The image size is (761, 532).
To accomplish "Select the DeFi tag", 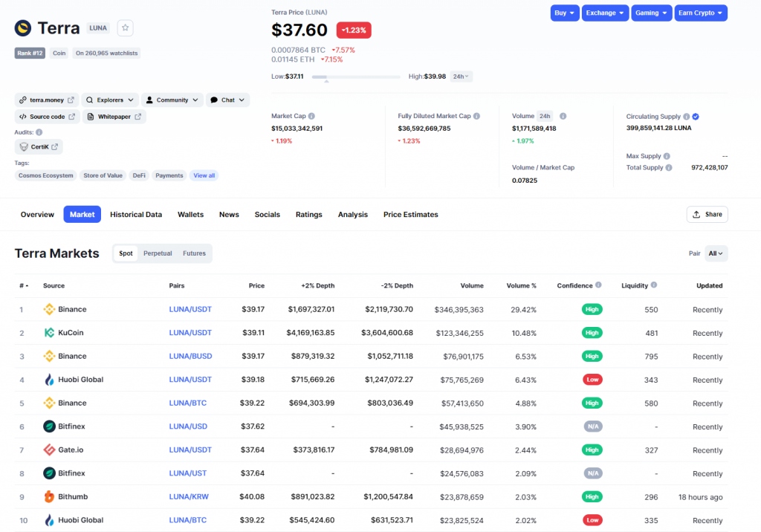I will [139, 175].
